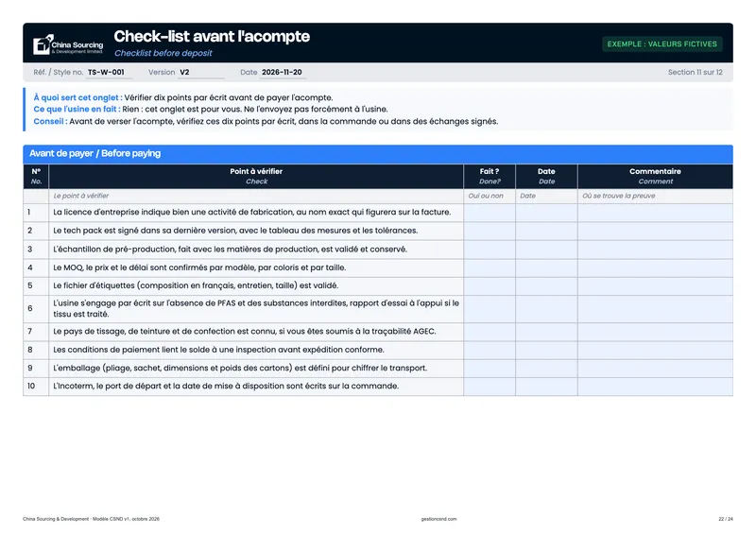Click the Date cell for row 3
The image size is (756, 534).
point(546,250)
